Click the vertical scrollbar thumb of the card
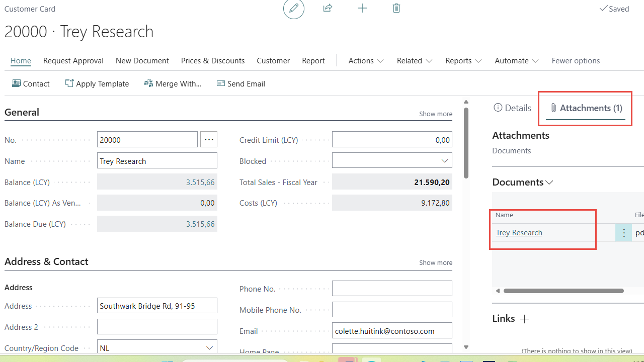This screenshot has height=362, width=644. coord(466,143)
